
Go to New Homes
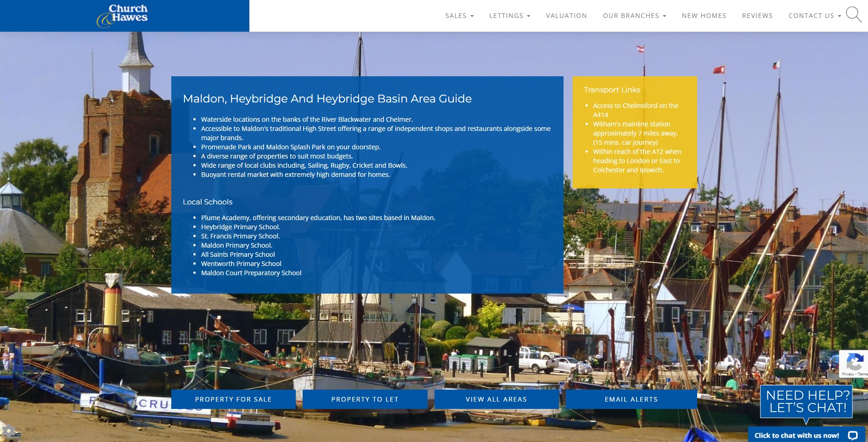(x=704, y=16)
